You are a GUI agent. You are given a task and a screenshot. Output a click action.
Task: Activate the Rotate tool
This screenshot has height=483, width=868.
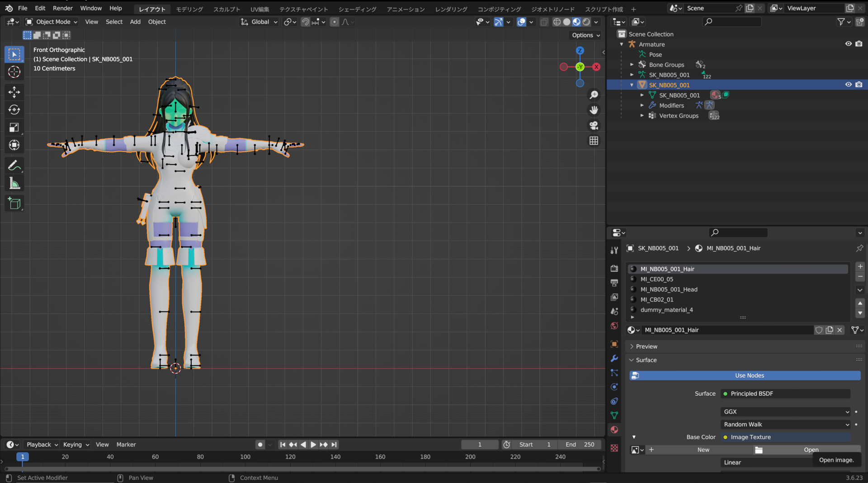pos(14,109)
